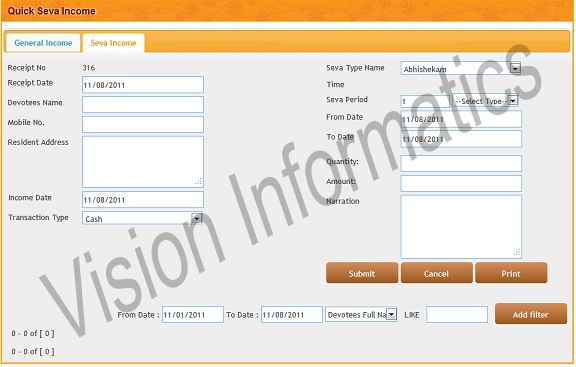Click inside the Narration textarea
The height and width of the screenshot is (367, 576).
[461, 227]
